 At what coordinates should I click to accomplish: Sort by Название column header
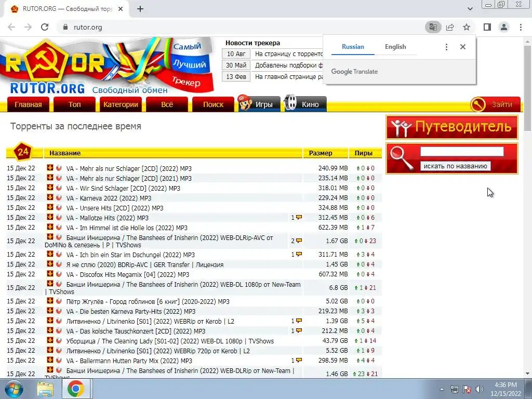65,153
